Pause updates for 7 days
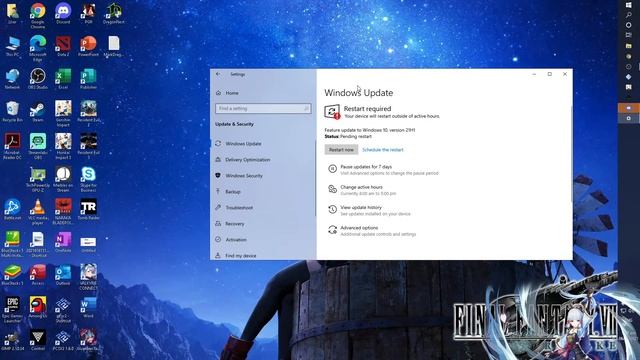This screenshot has width=640, height=360. (x=383, y=170)
